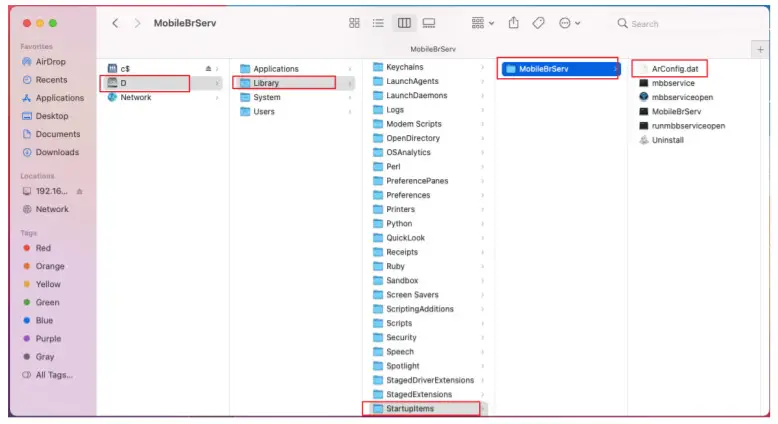Expand the Security folder chevron
Screen dimensions: 778x424
coord(482,337)
